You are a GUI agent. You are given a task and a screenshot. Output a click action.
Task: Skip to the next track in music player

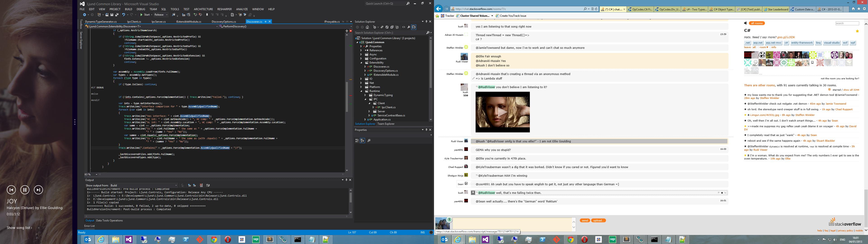[38, 190]
